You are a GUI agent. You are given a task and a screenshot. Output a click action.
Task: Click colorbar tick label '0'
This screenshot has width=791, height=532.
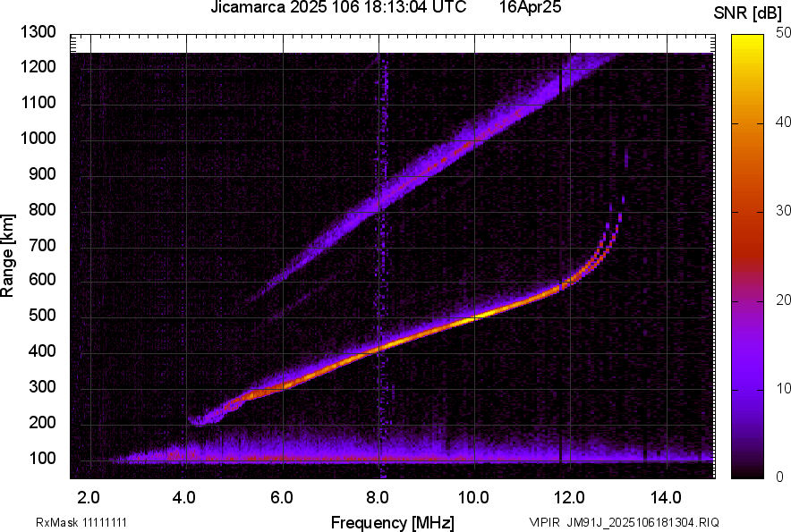[780, 477]
